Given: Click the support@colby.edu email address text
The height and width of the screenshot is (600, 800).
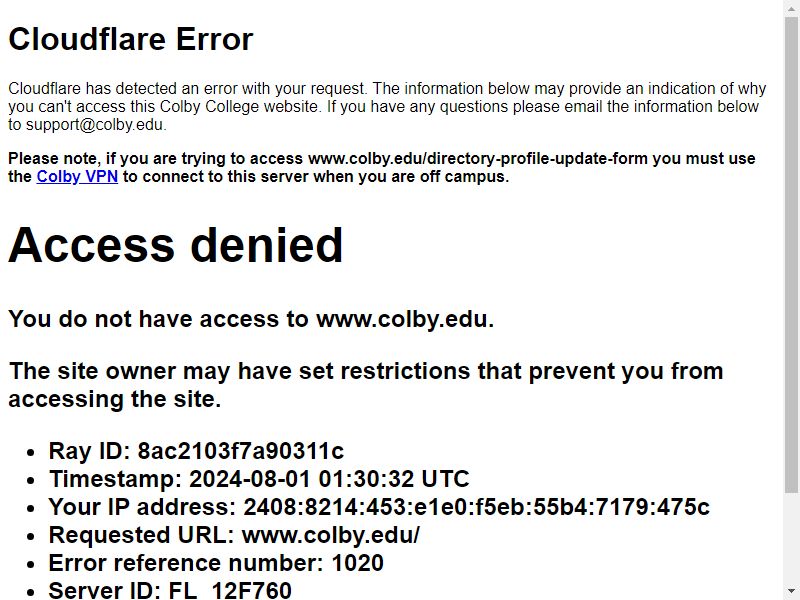Looking at the screenshot, I should [95, 124].
